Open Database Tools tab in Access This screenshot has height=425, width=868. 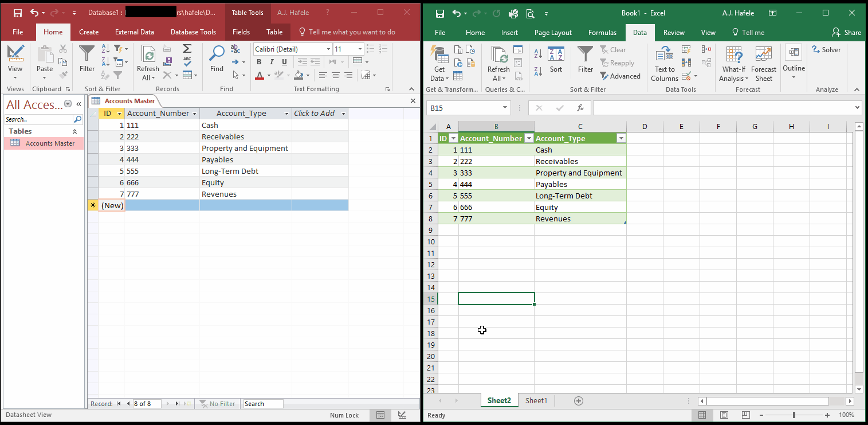point(194,32)
